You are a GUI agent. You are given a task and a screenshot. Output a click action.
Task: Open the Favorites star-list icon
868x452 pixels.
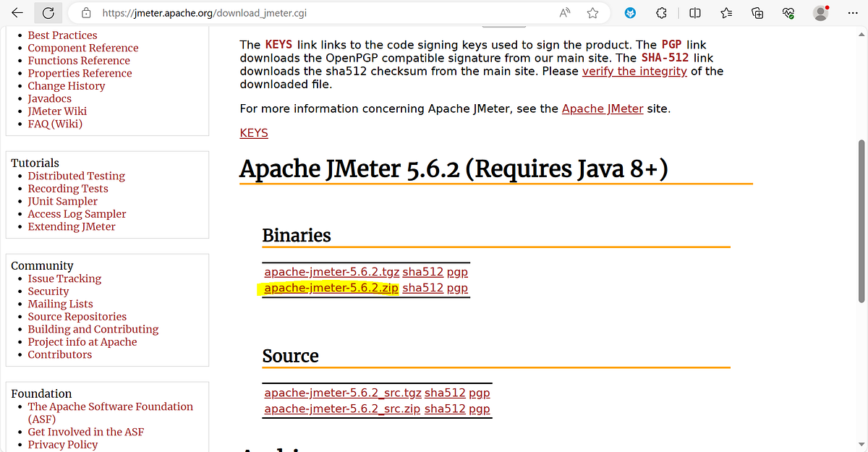(x=726, y=12)
